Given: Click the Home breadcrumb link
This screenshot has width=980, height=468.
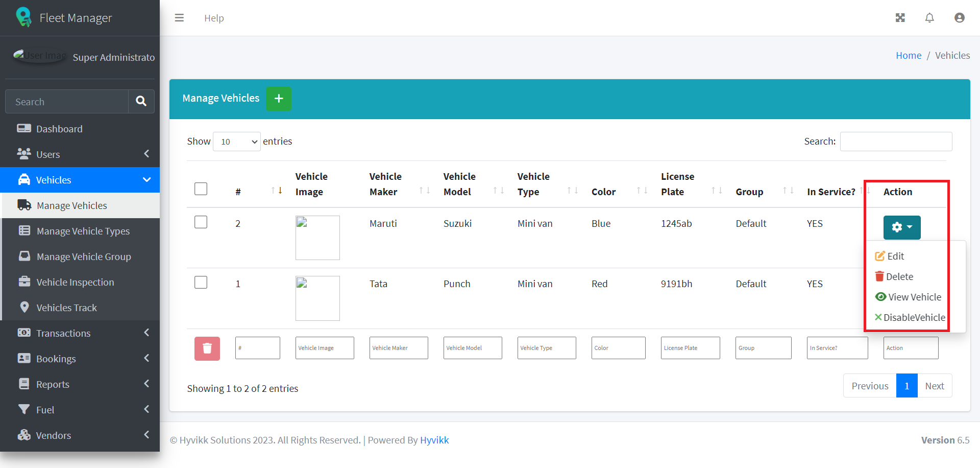Looking at the screenshot, I should click(908, 55).
